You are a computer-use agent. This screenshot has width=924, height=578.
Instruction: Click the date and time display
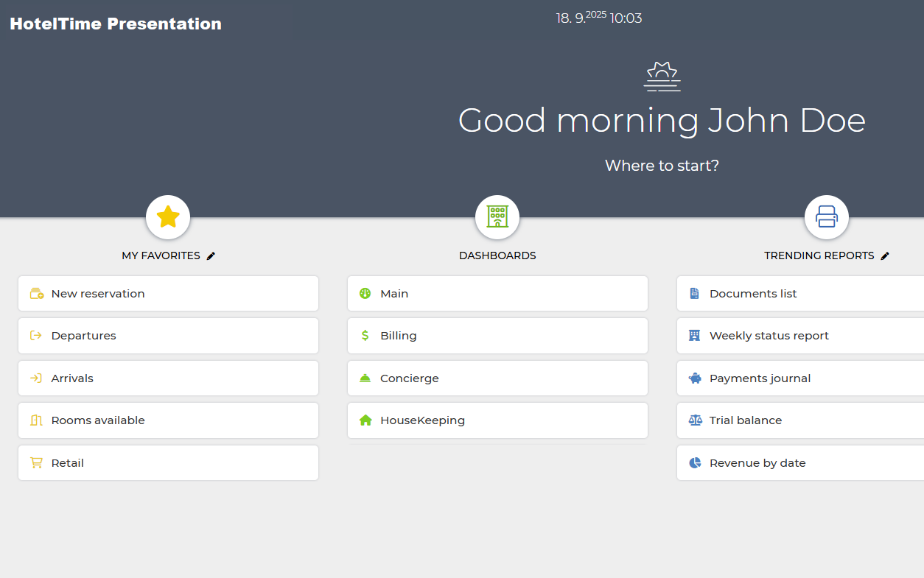(599, 18)
